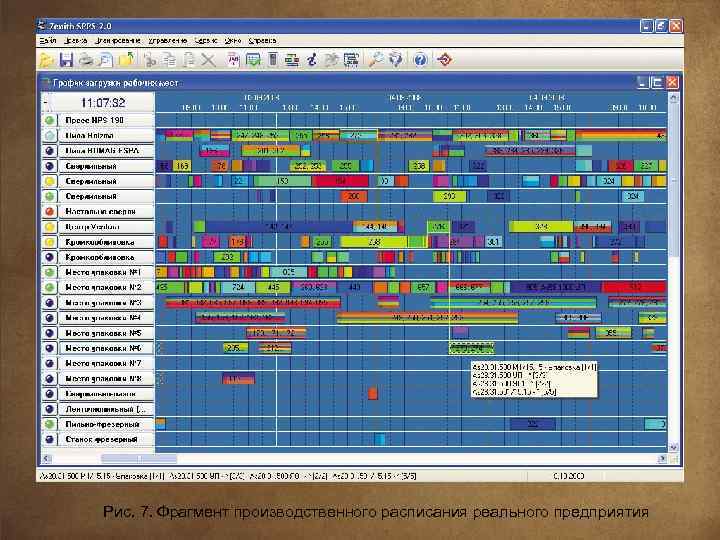Click blue status light of Место упаковки №7
Screen dimensions: 720x540
(x=49, y=363)
